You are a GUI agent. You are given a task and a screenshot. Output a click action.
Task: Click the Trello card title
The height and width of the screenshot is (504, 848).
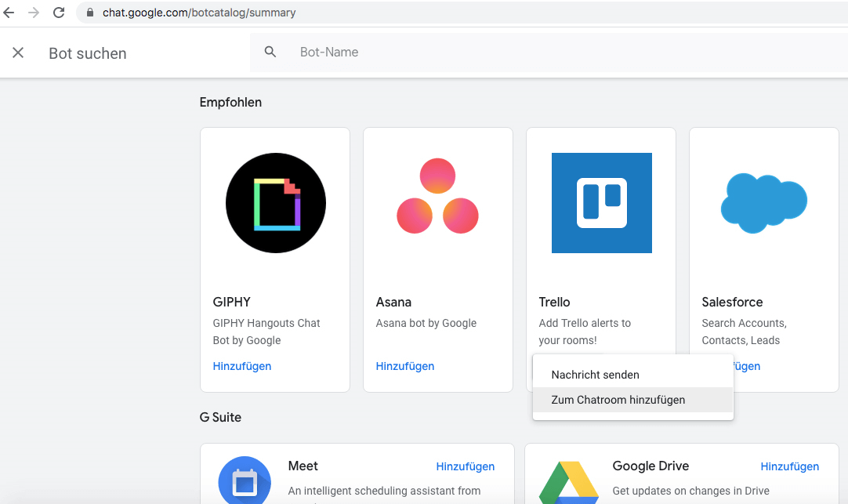tap(554, 302)
